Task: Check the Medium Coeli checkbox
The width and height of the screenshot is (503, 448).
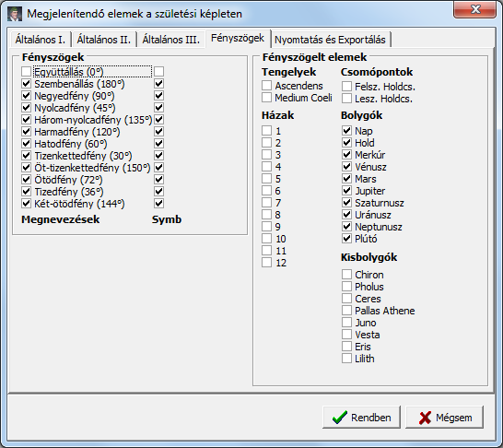Action: point(266,97)
